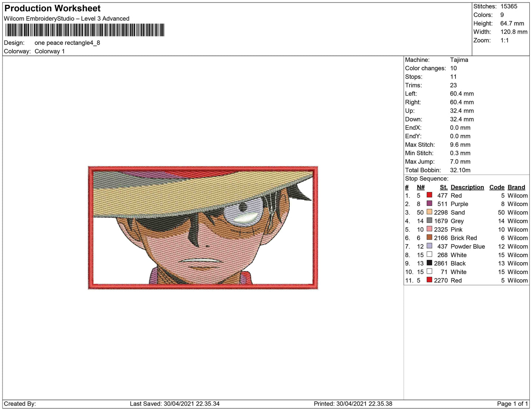The width and height of the screenshot is (532, 409).
Task: Select the Red swatch with 2270 stitches
Action: [429, 280]
